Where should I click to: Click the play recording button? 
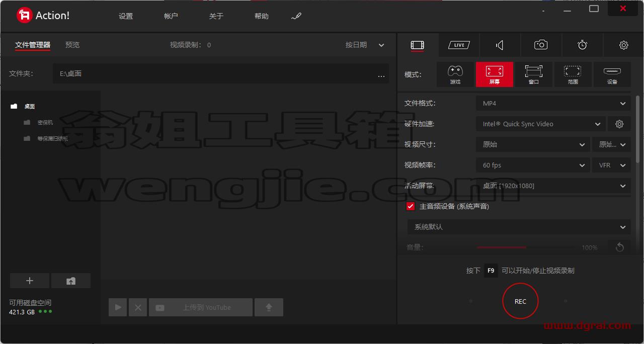118,307
